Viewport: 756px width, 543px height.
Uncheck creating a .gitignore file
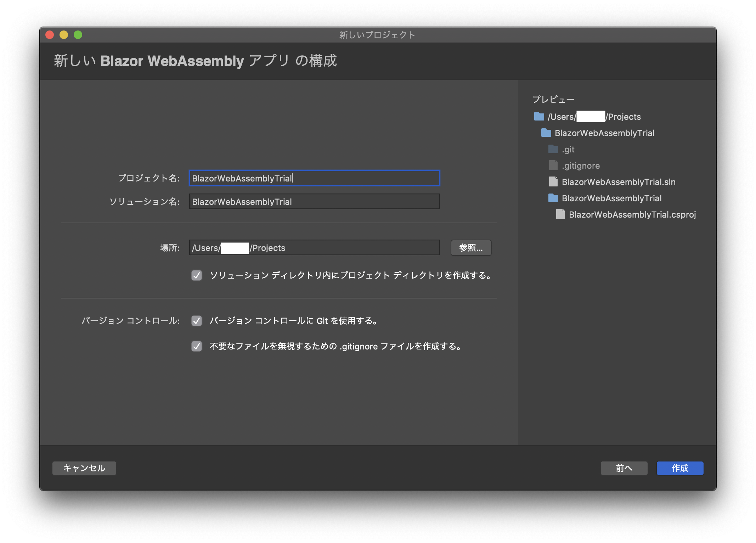point(197,346)
